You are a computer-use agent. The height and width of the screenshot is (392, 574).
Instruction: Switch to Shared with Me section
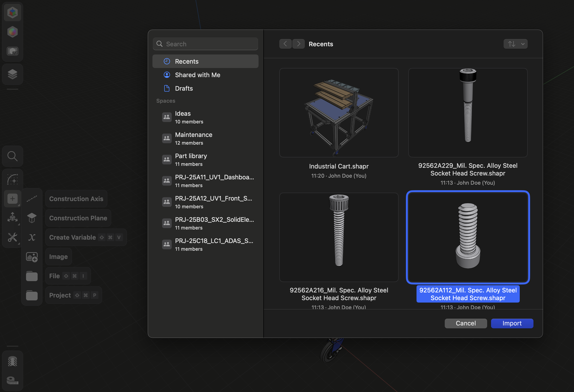pyautogui.click(x=198, y=75)
